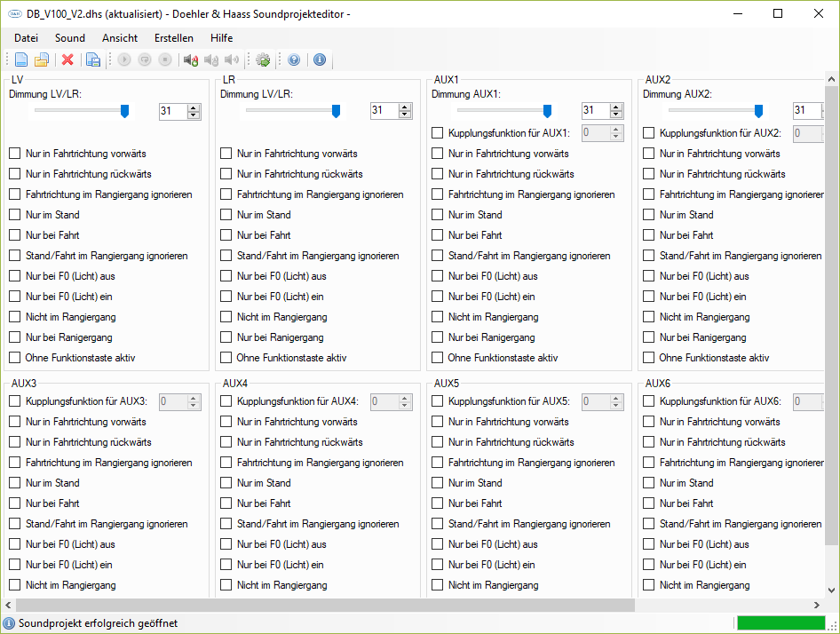
Task: Open the Hilfe menu
Action: pos(222,38)
